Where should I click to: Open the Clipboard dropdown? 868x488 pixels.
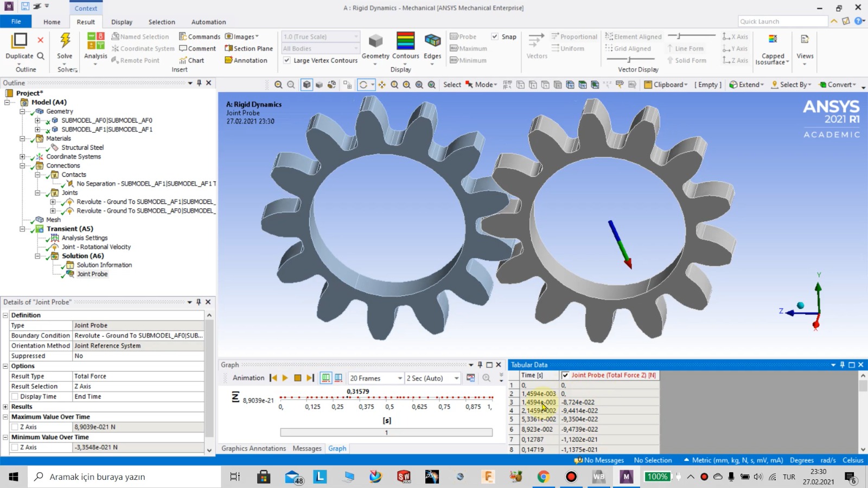(x=666, y=85)
